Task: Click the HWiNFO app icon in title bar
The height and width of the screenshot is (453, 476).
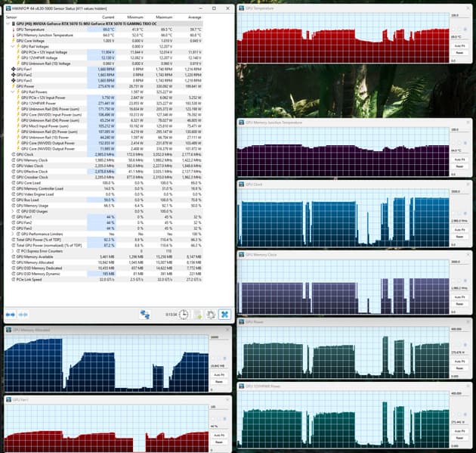Action: [8, 8]
